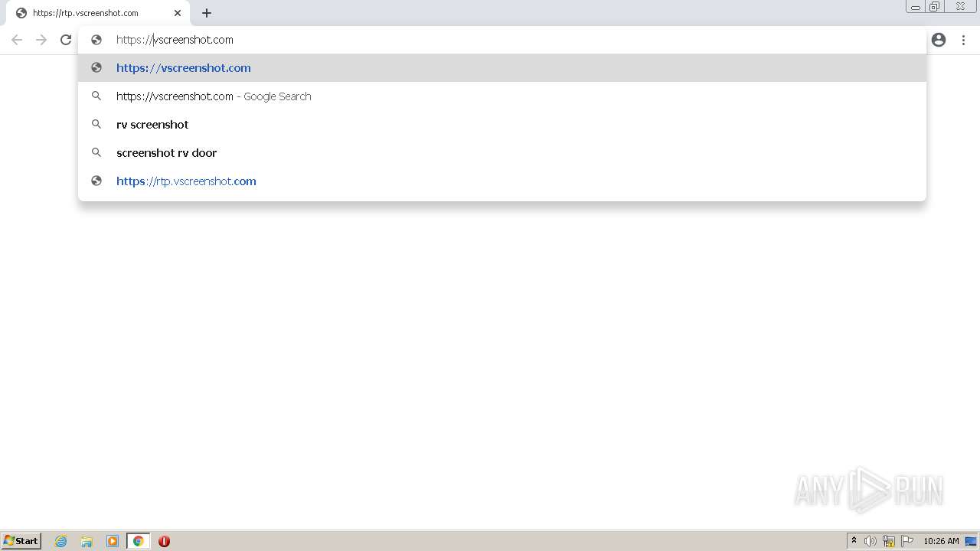
Task: Open network tray icon
Action: [x=889, y=541]
